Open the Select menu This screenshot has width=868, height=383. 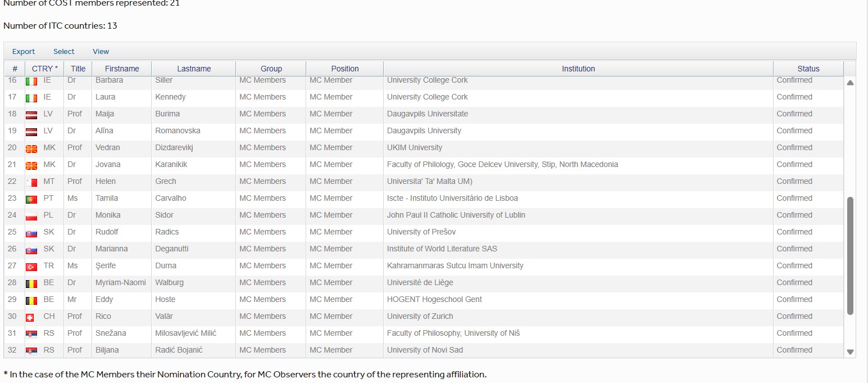pos(64,51)
